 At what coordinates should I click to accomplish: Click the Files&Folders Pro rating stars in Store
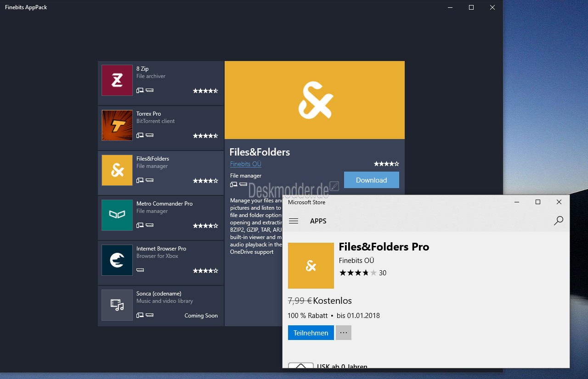click(358, 273)
